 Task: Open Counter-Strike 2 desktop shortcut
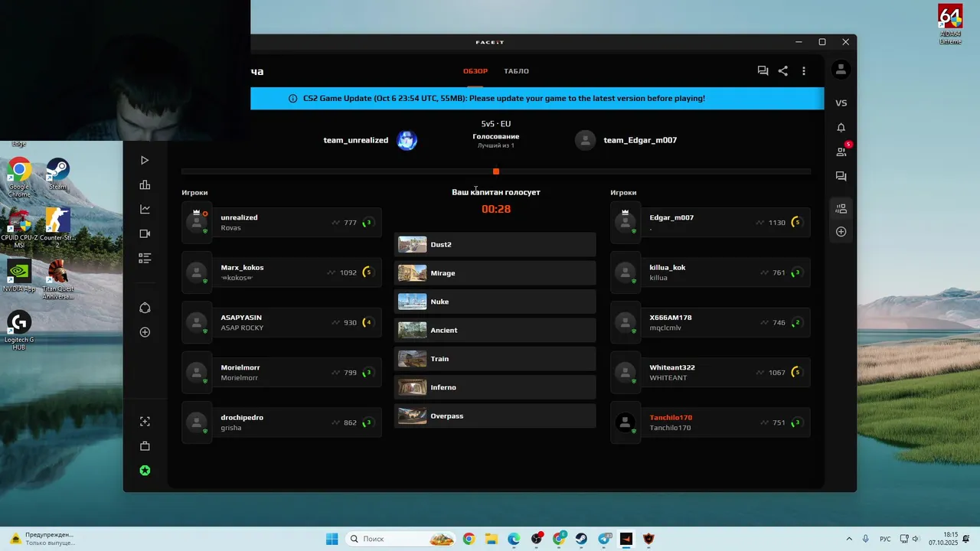[x=57, y=228]
